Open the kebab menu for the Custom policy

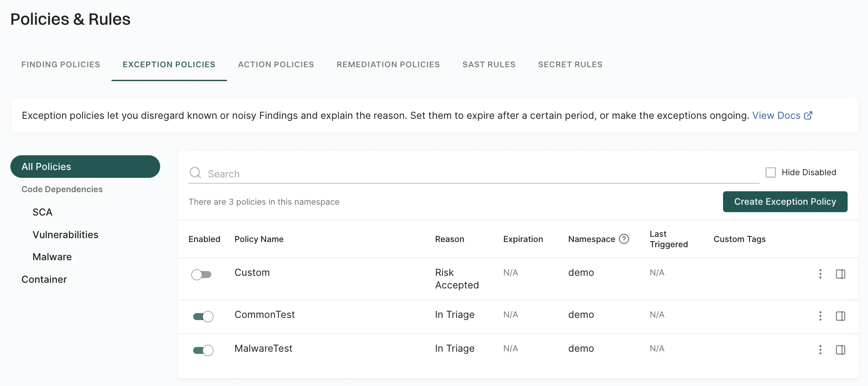pos(820,274)
